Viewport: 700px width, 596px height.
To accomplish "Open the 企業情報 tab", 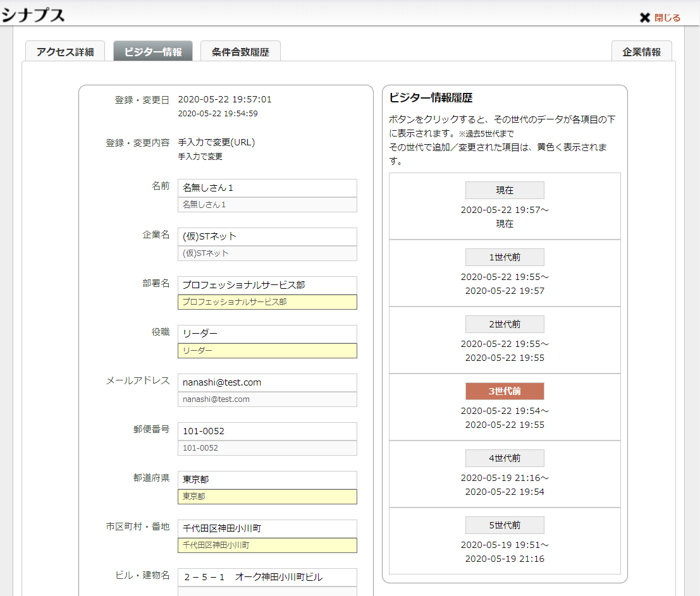I will tap(641, 52).
